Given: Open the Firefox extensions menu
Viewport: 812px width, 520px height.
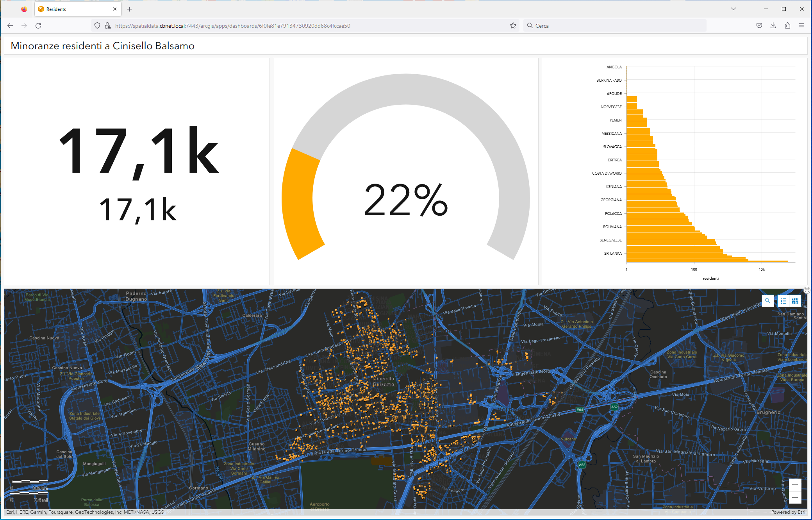Looking at the screenshot, I should pyautogui.click(x=787, y=26).
